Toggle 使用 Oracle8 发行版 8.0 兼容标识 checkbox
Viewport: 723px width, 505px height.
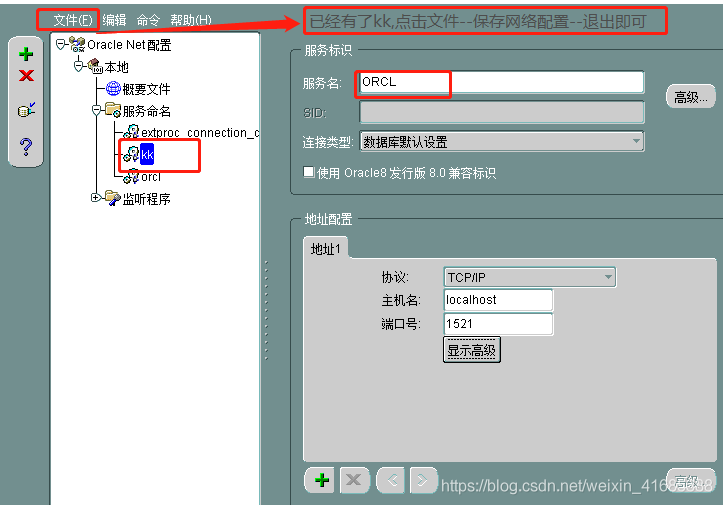308,172
